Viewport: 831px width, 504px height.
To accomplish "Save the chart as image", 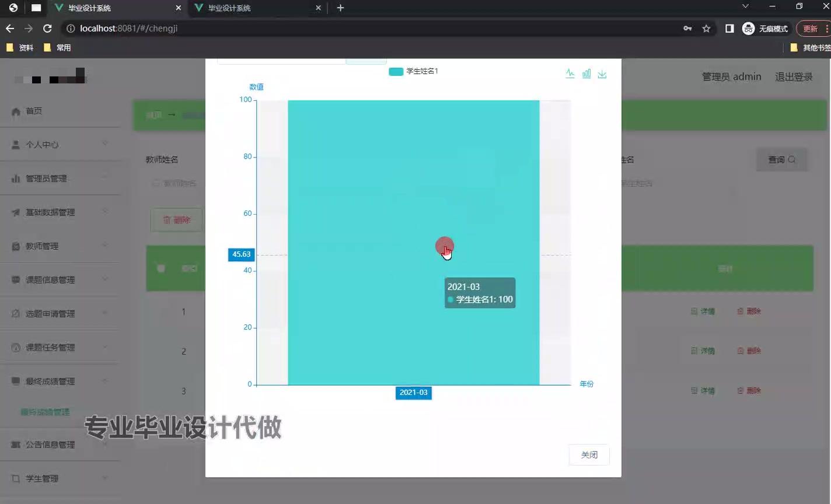I will point(602,73).
